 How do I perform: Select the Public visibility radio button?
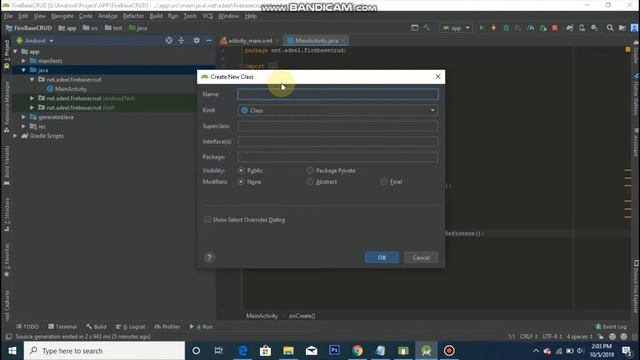(241, 170)
